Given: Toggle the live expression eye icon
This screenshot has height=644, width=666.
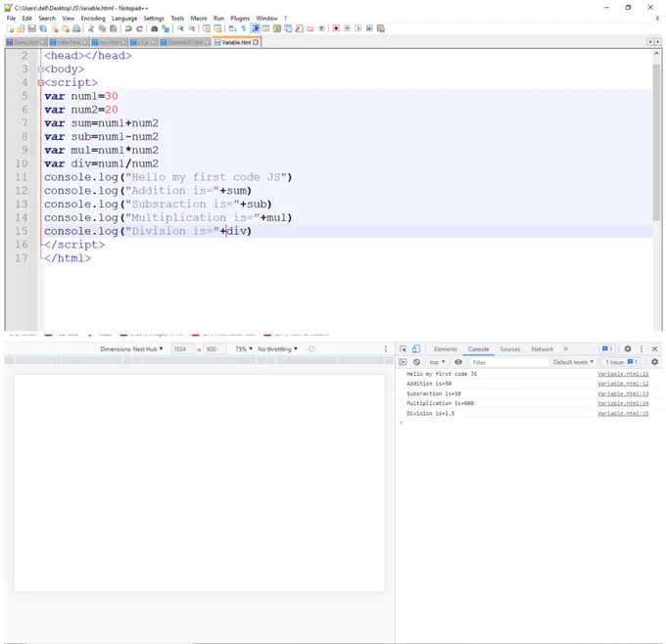Looking at the screenshot, I should tap(458, 362).
